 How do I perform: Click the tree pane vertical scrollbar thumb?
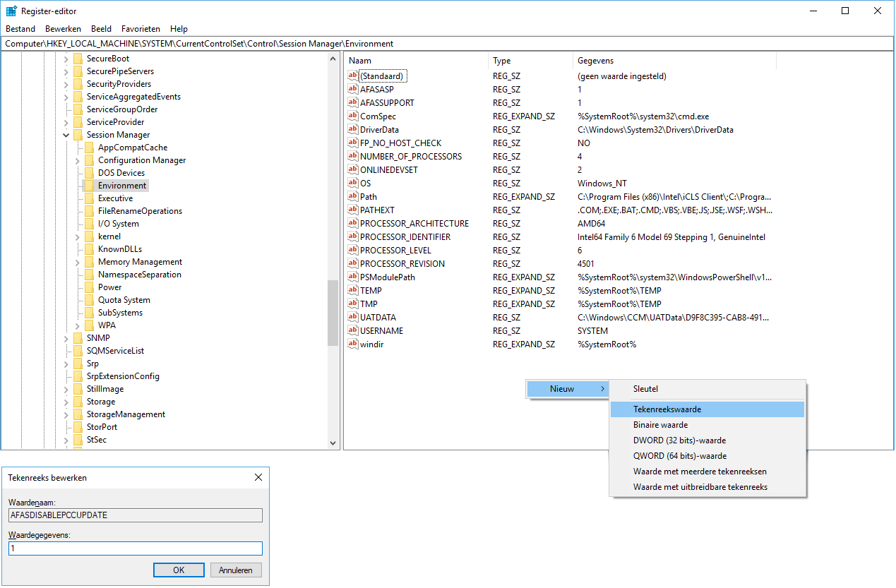[333, 312]
